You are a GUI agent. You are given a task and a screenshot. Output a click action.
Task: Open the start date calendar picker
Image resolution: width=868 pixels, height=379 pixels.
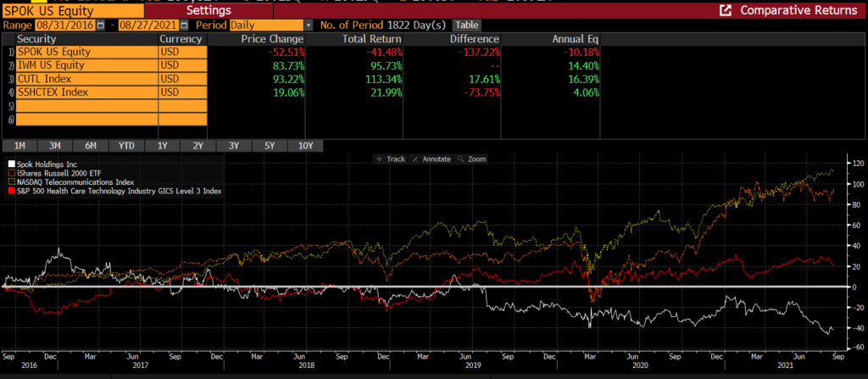click(100, 25)
